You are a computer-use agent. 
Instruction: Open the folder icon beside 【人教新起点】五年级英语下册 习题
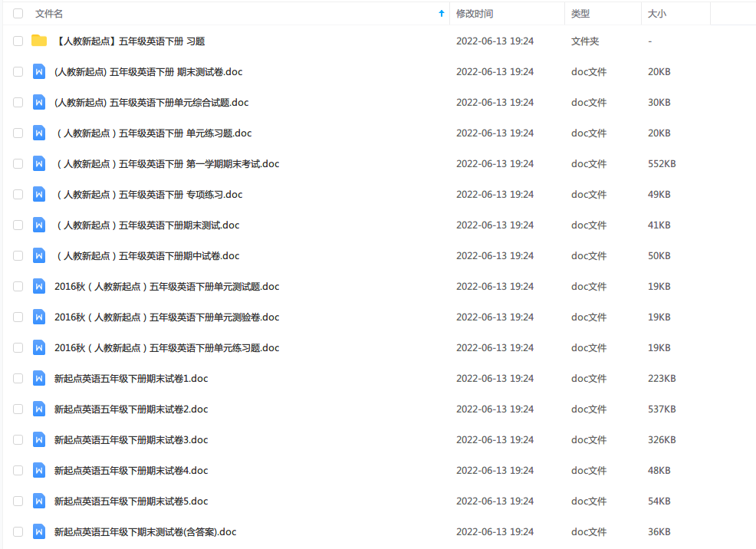point(39,41)
